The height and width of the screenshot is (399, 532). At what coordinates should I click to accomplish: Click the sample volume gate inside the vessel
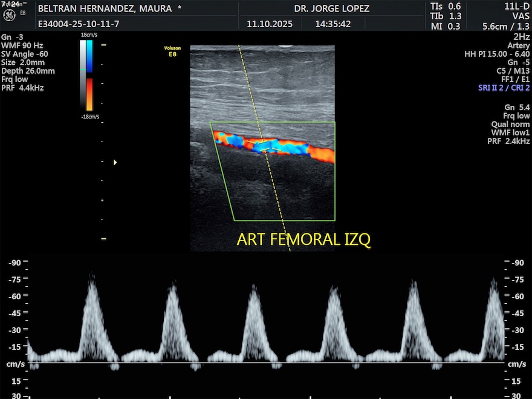263,146
